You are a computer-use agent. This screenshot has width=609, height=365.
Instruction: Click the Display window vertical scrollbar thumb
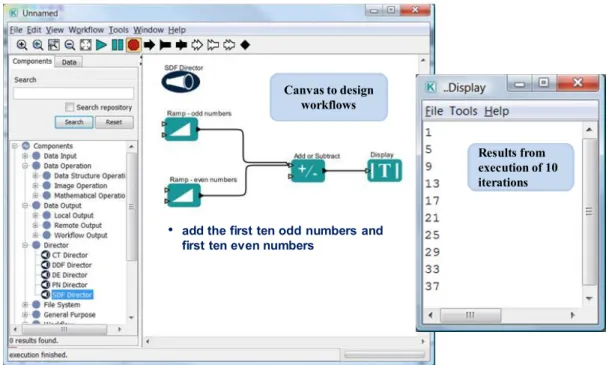(x=589, y=212)
